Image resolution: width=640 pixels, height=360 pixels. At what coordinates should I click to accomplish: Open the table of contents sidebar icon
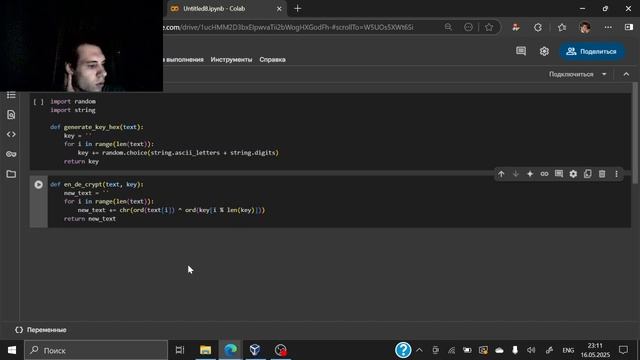11,95
